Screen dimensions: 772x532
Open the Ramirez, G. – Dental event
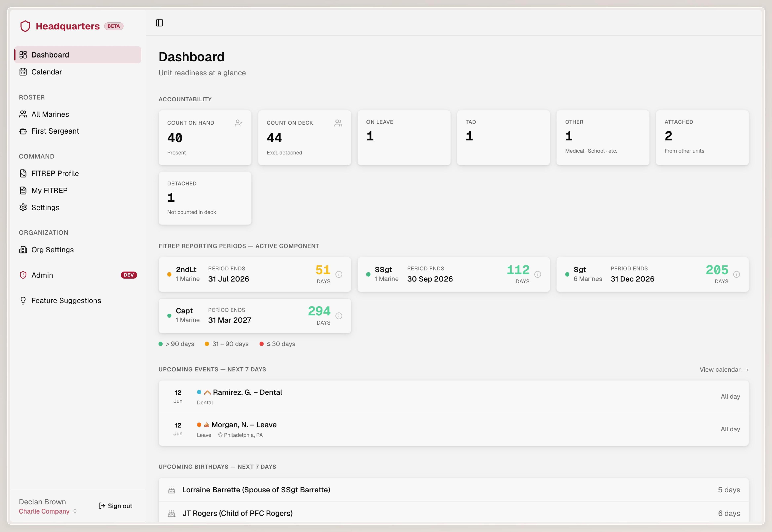(x=454, y=397)
